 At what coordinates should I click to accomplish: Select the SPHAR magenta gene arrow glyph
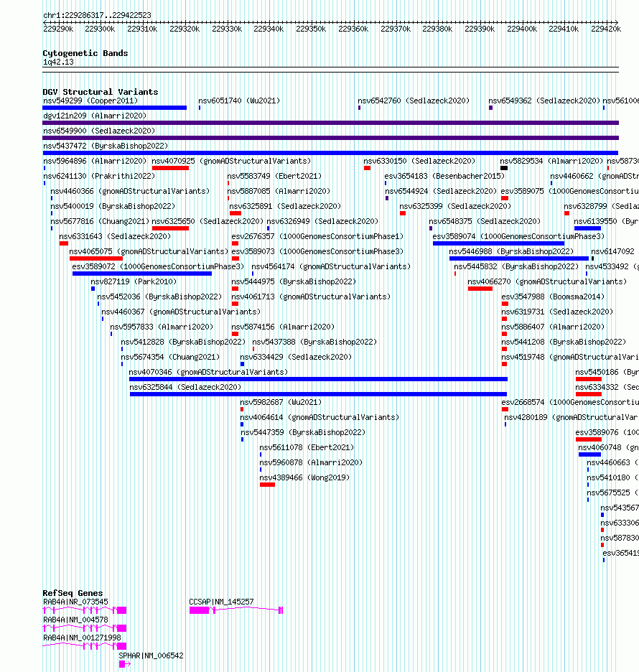(125, 664)
